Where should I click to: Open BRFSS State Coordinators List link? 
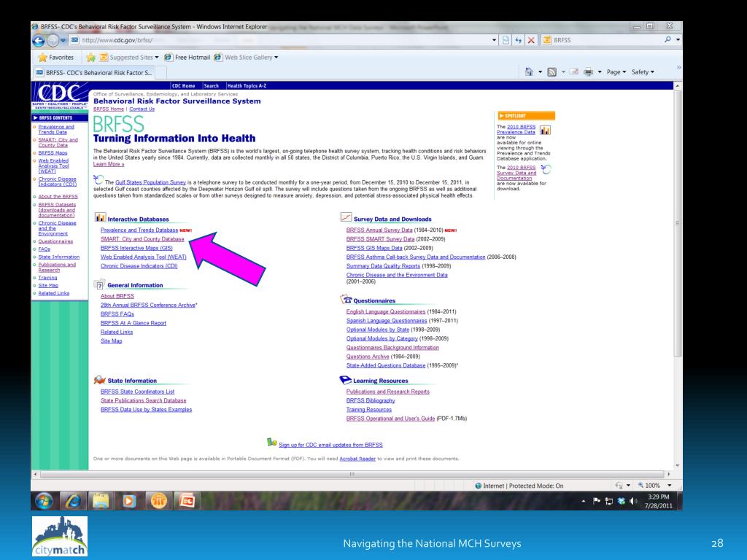point(137,392)
